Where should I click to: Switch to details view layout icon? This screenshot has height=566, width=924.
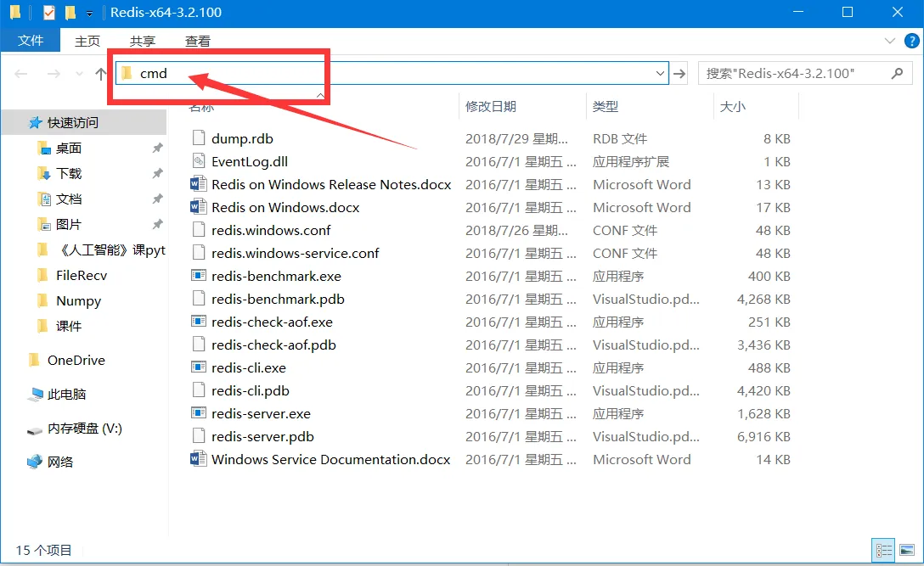click(883, 551)
